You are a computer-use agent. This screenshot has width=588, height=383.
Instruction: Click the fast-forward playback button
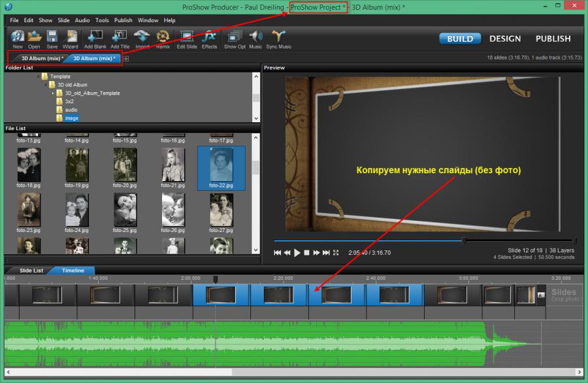pos(316,253)
